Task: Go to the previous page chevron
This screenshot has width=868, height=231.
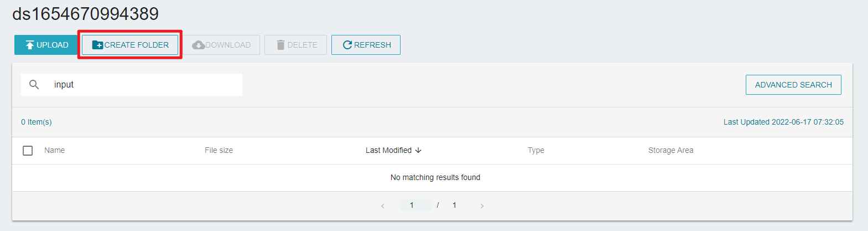Action: 382,206
